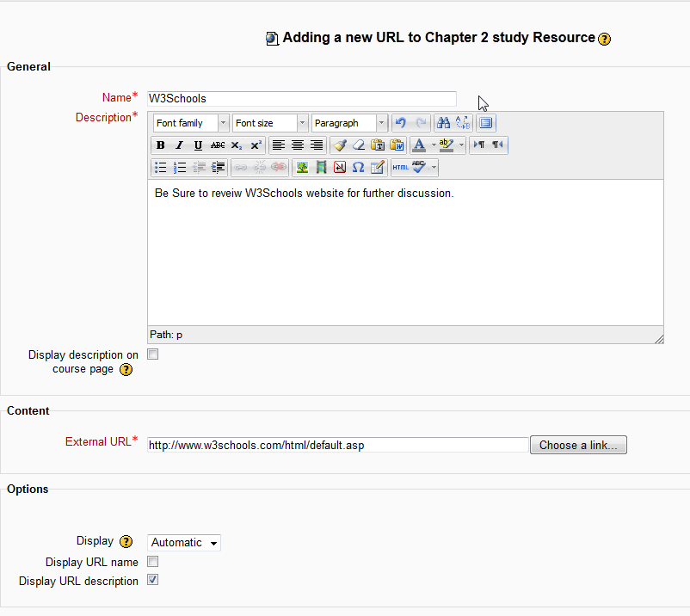The width and height of the screenshot is (690, 616).
Task: Set left-to-right text direction
Action: (478, 145)
